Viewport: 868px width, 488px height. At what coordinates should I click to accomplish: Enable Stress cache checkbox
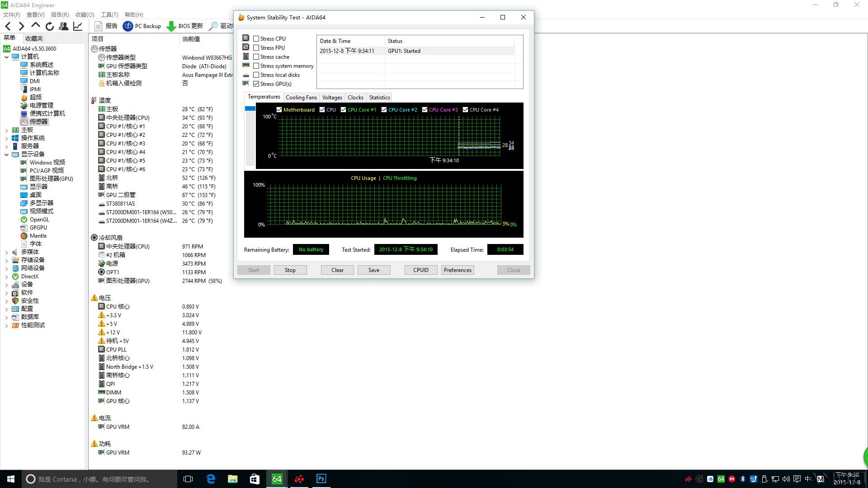256,57
